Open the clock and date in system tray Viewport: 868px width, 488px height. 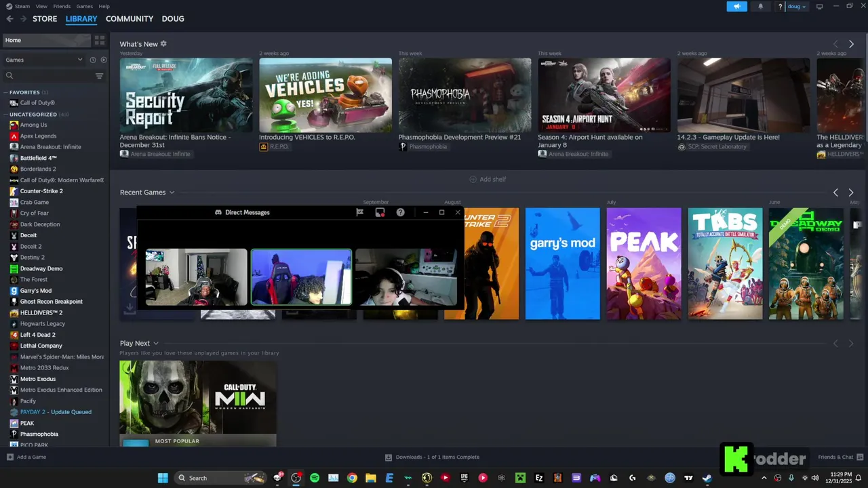(x=841, y=478)
